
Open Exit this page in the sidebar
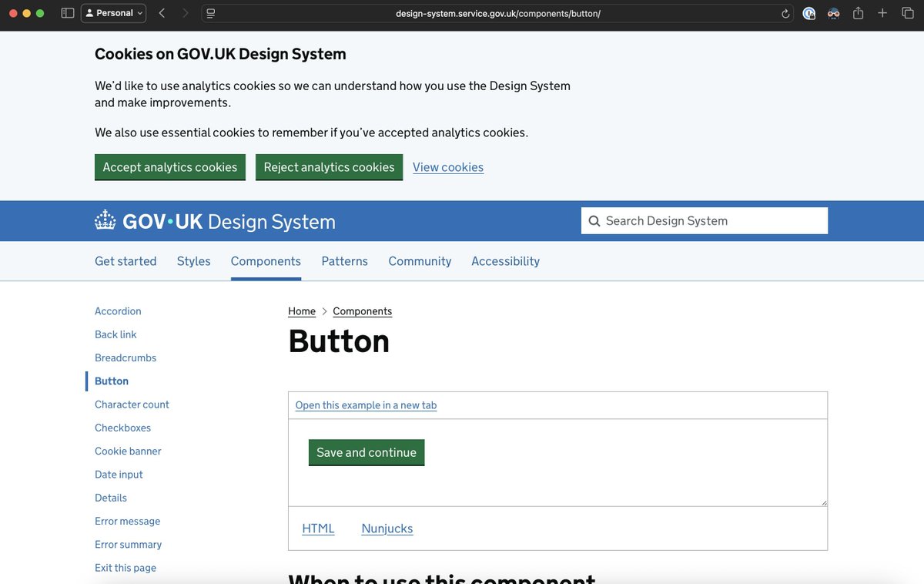click(x=126, y=568)
